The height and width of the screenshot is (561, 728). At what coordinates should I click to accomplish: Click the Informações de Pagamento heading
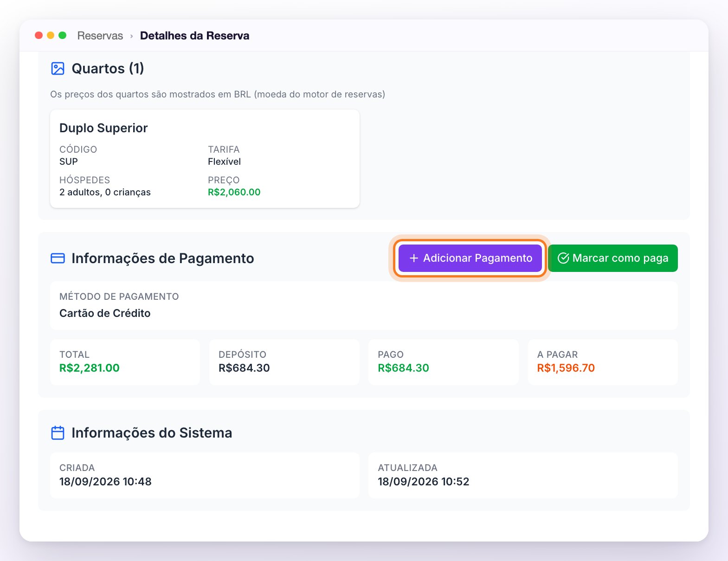click(163, 258)
